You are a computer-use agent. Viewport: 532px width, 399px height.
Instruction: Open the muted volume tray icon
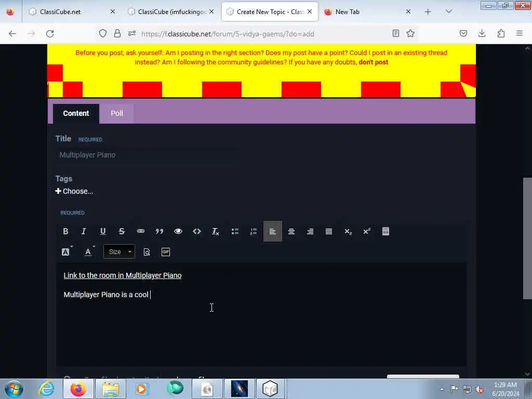point(480,389)
